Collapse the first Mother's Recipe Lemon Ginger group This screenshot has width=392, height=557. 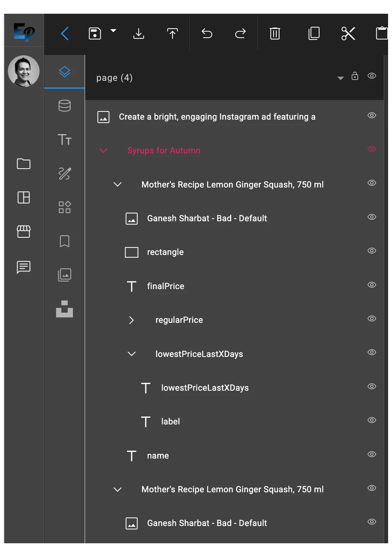pos(118,184)
